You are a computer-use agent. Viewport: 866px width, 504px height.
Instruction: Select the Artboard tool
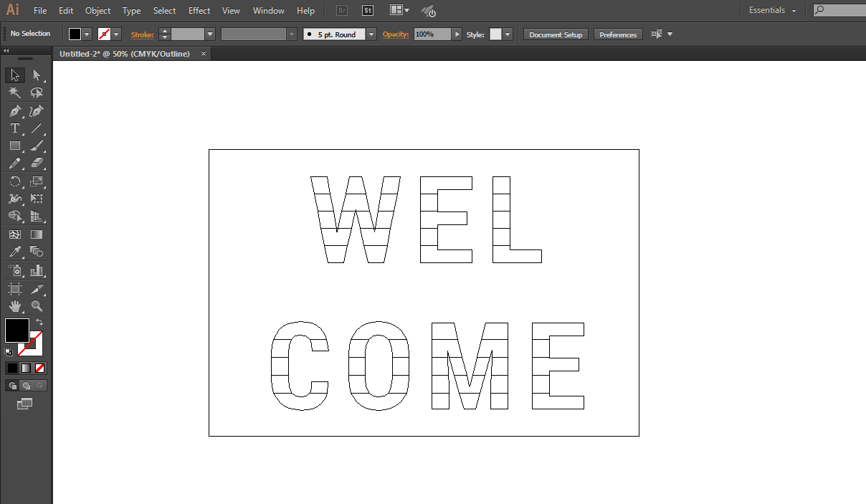[15, 289]
